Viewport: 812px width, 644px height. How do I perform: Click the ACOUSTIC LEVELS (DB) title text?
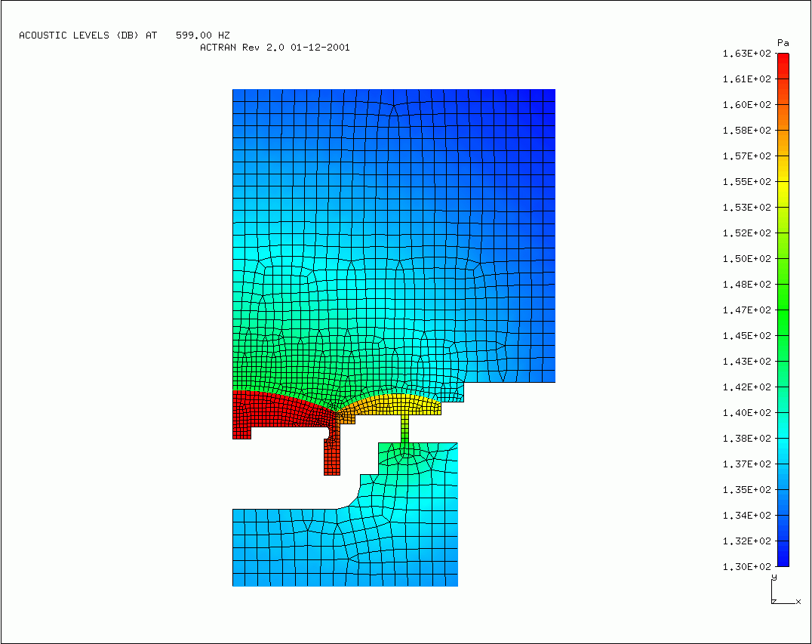[x=88, y=35]
